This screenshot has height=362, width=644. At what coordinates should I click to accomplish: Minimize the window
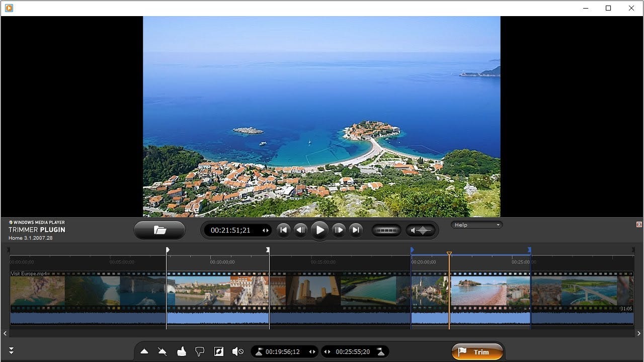586,8
